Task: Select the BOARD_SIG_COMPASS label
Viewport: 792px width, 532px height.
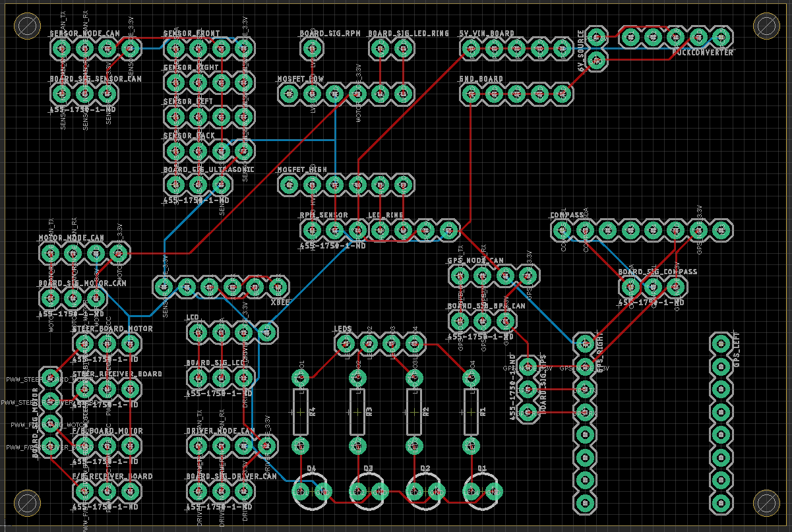Action: (x=657, y=272)
